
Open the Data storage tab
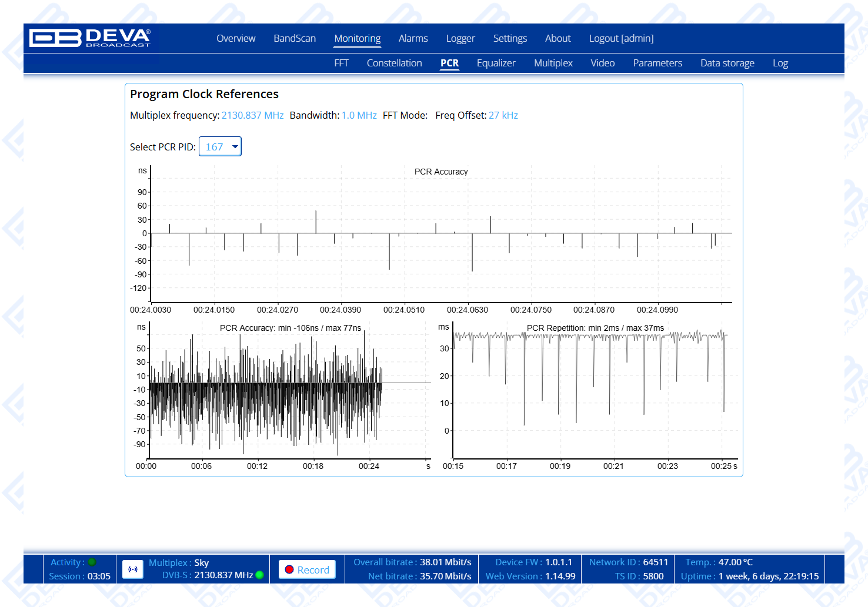click(727, 63)
